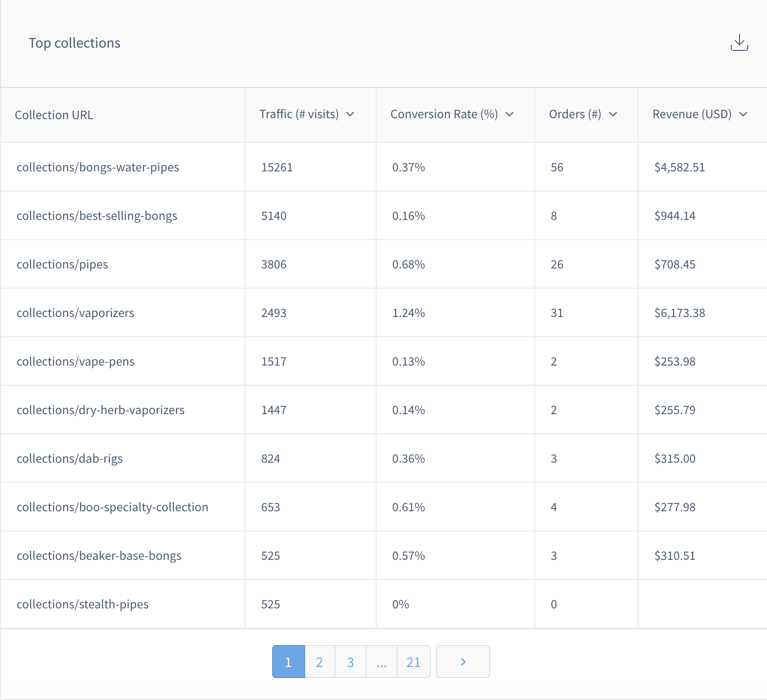Select page 2 of the collections table
Viewport: 767px width, 700px height.
coord(319,662)
